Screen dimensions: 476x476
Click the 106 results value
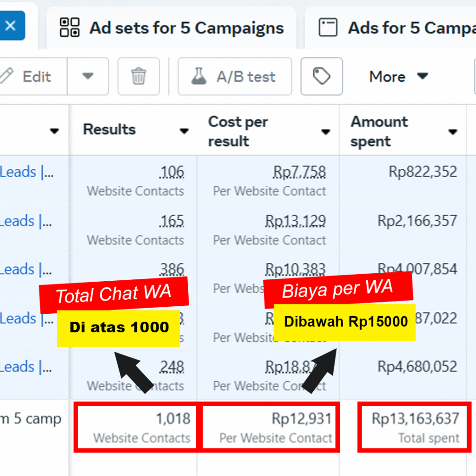pos(172,172)
